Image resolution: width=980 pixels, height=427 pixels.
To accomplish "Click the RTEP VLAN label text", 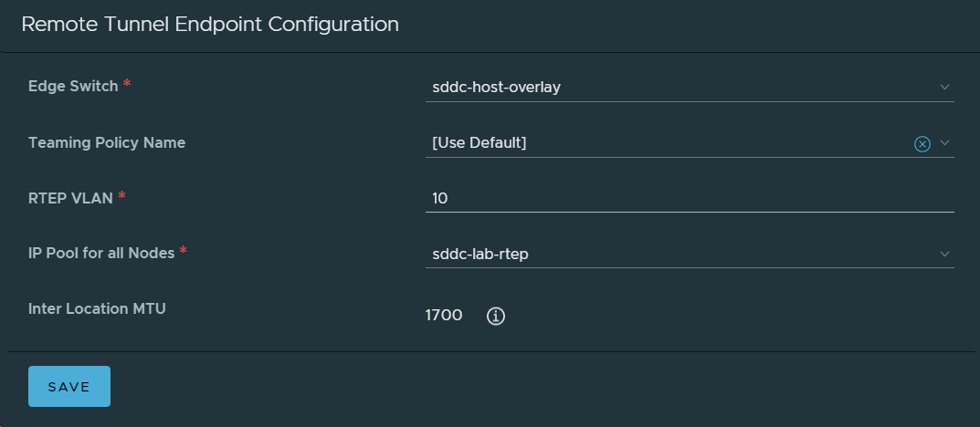I will [71, 197].
